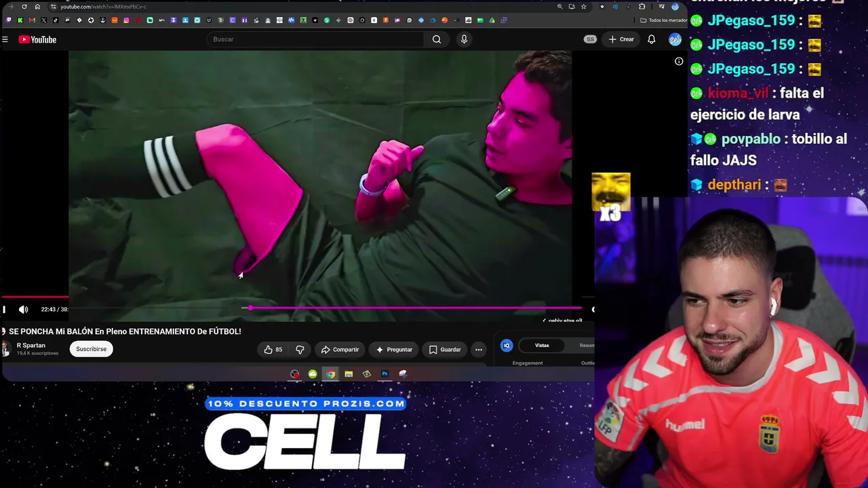Viewport: 868px width, 488px height.
Task: Click the kioma_vil username in chat
Action: [x=738, y=94]
